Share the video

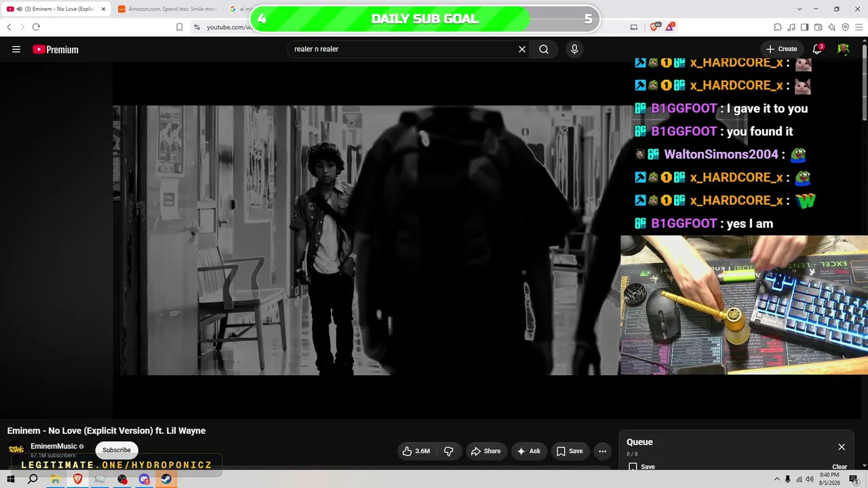click(x=486, y=451)
